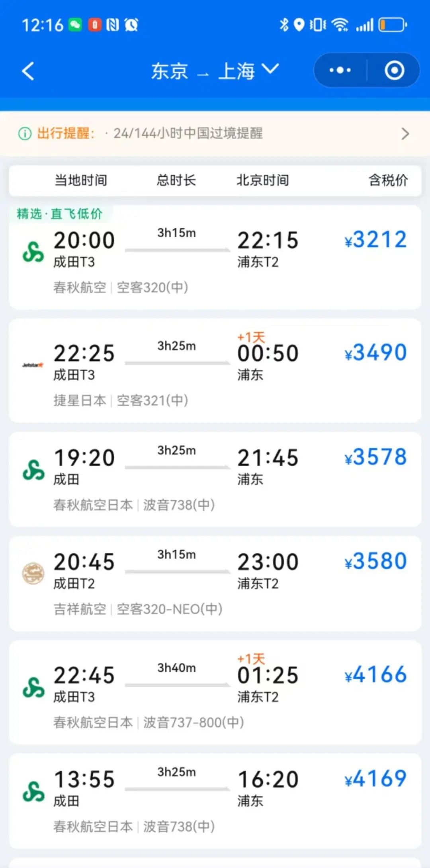Tap the travel reminder info icon

click(25, 133)
